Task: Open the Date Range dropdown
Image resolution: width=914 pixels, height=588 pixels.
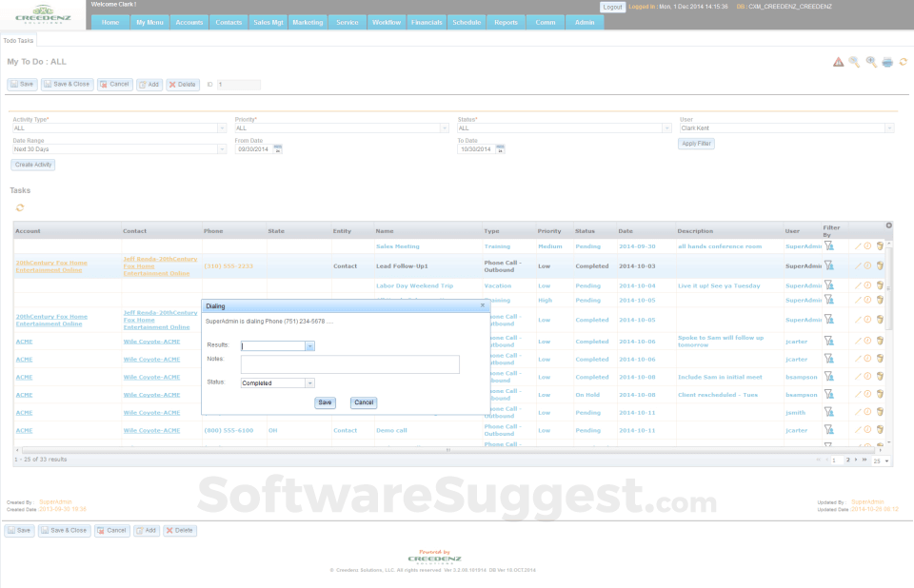Action: click(x=222, y=149)
